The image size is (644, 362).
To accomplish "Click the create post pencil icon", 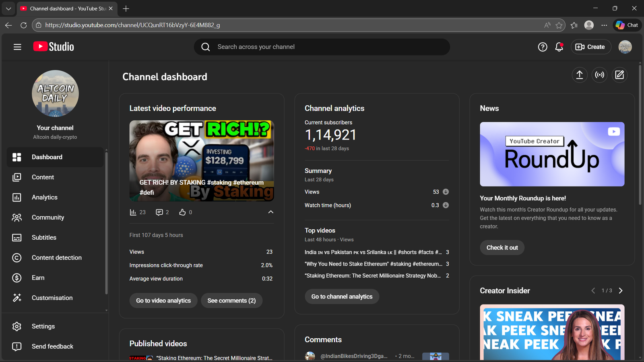I will [x=619, y=75].
